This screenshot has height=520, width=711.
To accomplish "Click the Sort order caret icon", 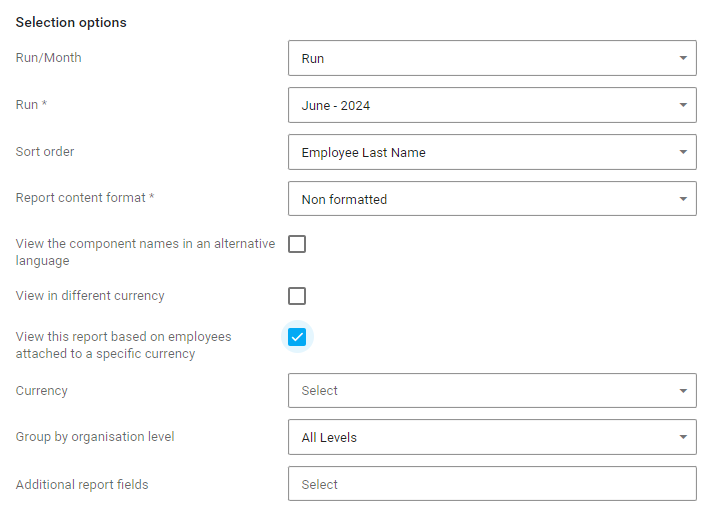I will tap(683, 152).
